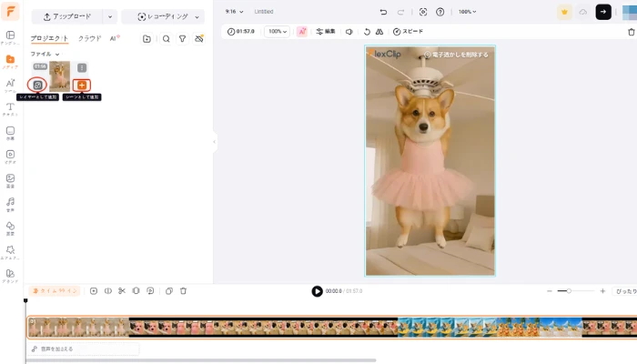This screenshot has width=637, height=364.
Task: Add media as scene with orange plus
Action: tap(82, 85)
